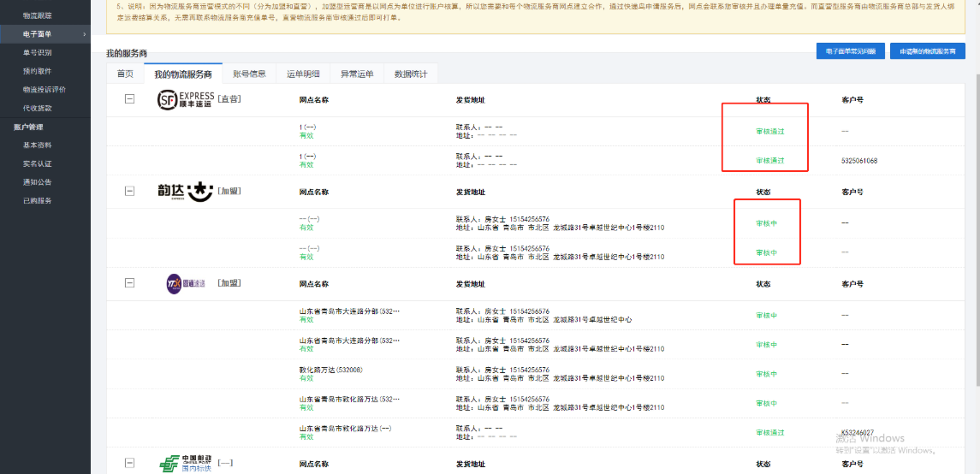
Task: Select the 异常运单 tab
Action: coord(357,74)
